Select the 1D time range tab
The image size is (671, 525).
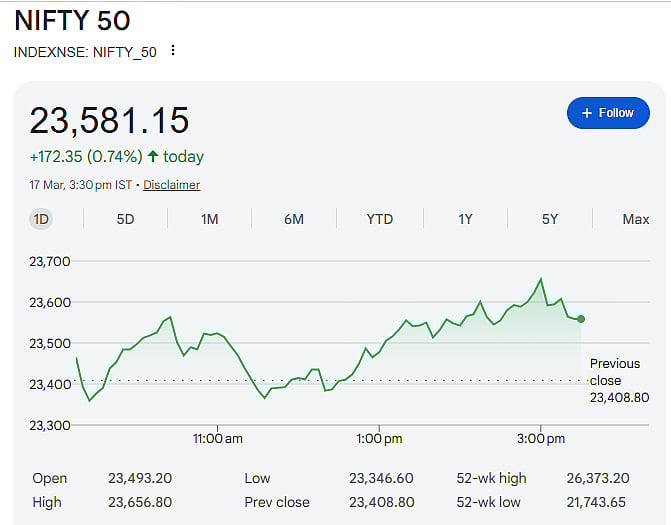[41, 219]
